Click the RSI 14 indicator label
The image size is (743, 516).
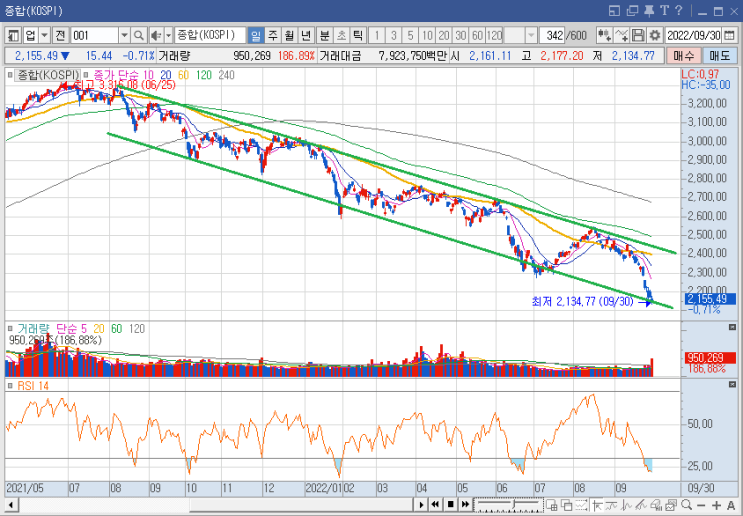pos(33,386)
